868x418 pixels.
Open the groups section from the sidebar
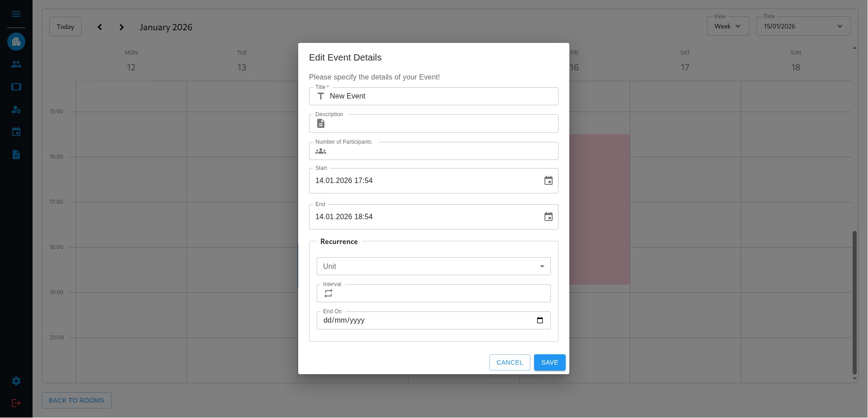pyautogui.click(x=16, y=64)
